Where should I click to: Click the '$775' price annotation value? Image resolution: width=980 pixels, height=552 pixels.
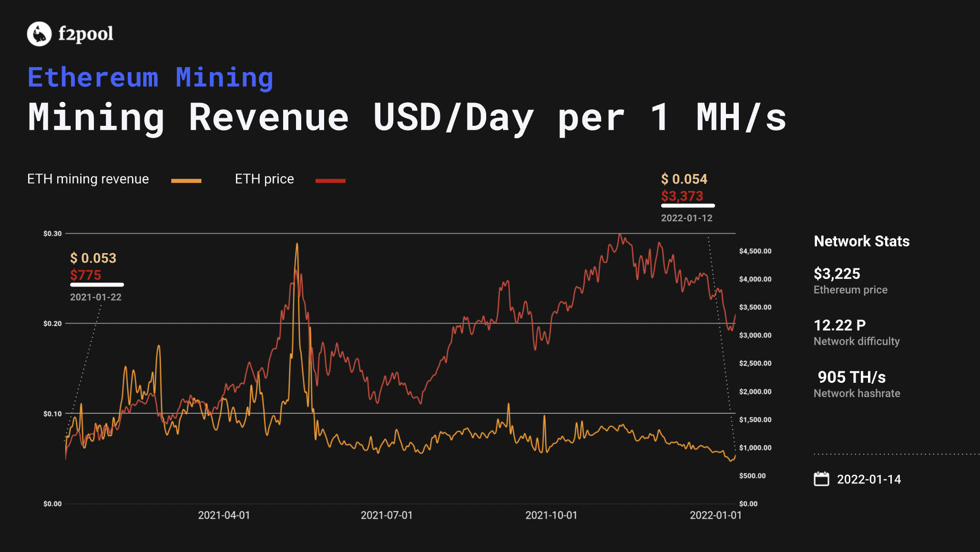pos(85,275)
